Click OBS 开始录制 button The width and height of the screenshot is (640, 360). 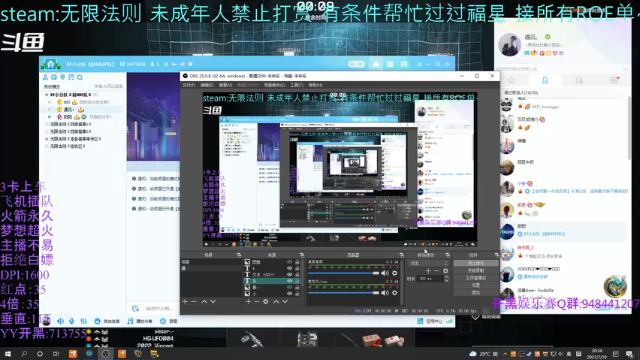tap(476, 271)
